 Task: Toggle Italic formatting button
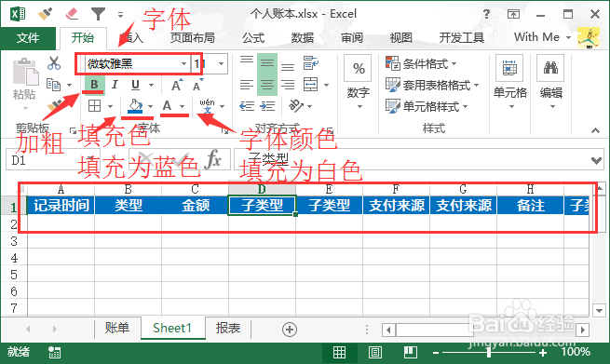point(115,85)
